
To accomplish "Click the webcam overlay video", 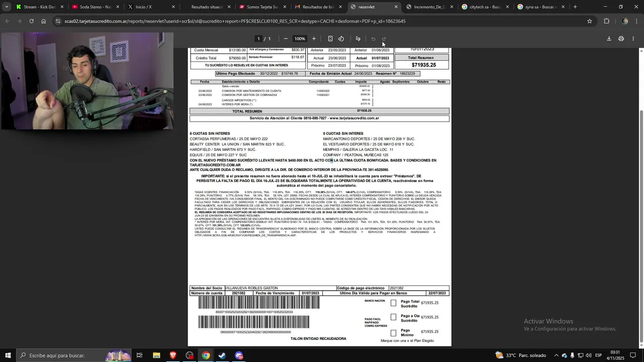I will (87, 81).
